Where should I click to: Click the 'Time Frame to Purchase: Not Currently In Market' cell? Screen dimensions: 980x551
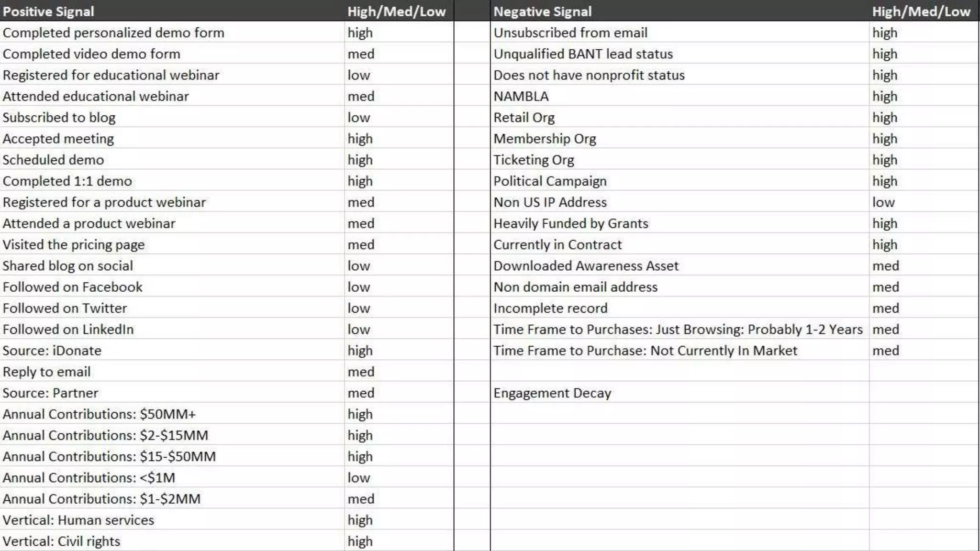(645, 351)
